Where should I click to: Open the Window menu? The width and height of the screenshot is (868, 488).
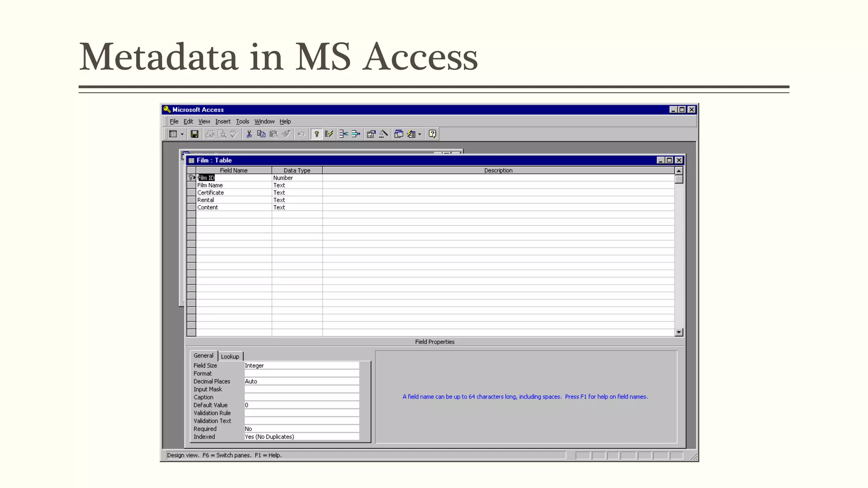point(264,122)
